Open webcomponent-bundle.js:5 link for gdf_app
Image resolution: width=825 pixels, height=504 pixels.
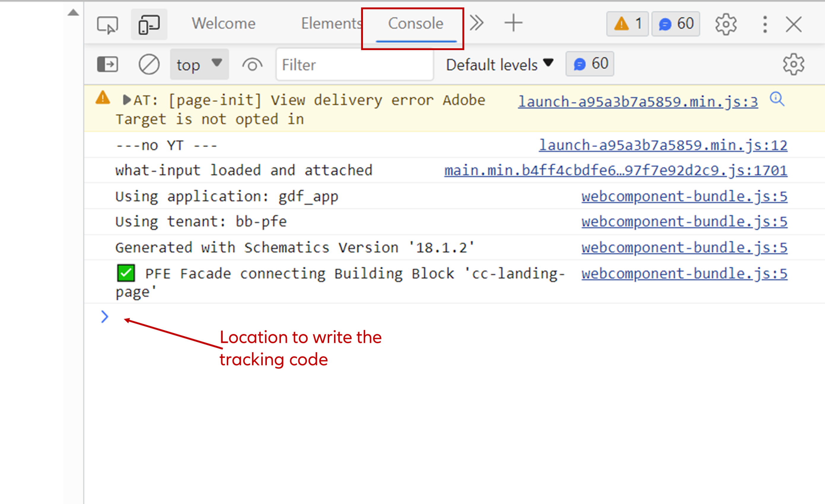pyautogui.click(x=684, y=197)
